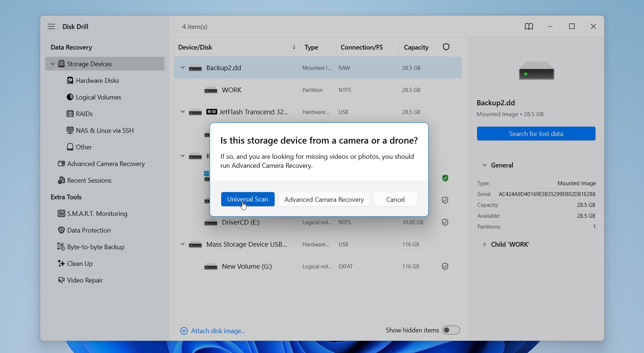
Task: Open the book help icon in the title bar
Action: coord(529,26)
